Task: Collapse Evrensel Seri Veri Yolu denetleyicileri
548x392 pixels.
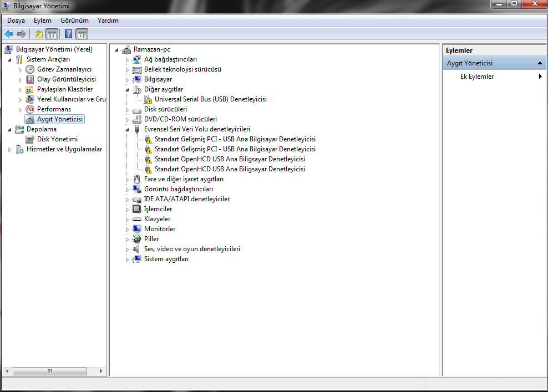Action: point(127,130)
